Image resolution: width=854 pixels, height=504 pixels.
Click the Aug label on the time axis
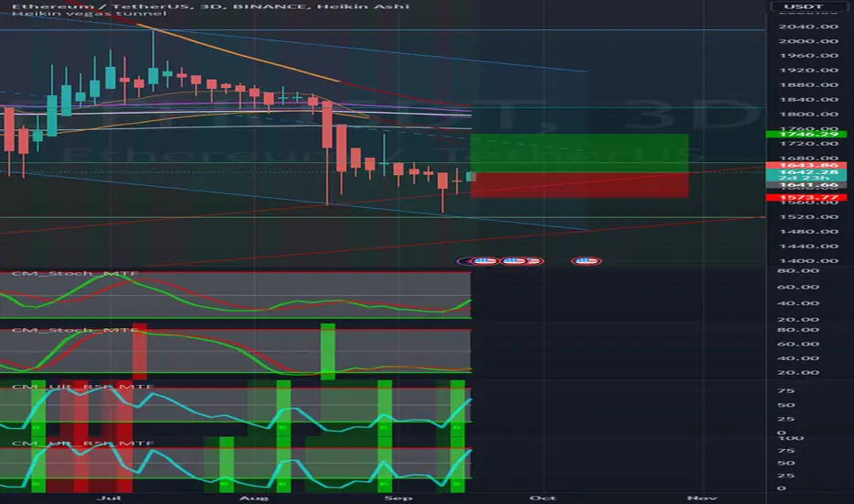pos(254,498)
